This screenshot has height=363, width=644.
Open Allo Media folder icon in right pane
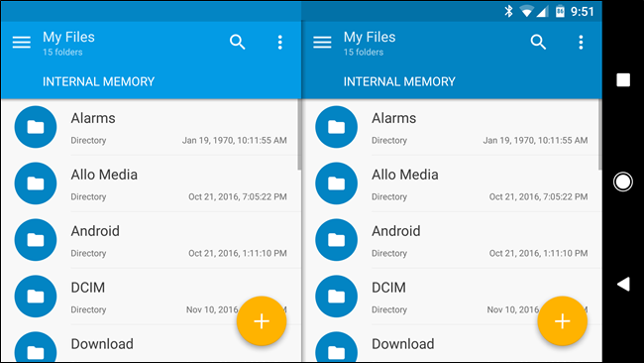pos(337,183)
